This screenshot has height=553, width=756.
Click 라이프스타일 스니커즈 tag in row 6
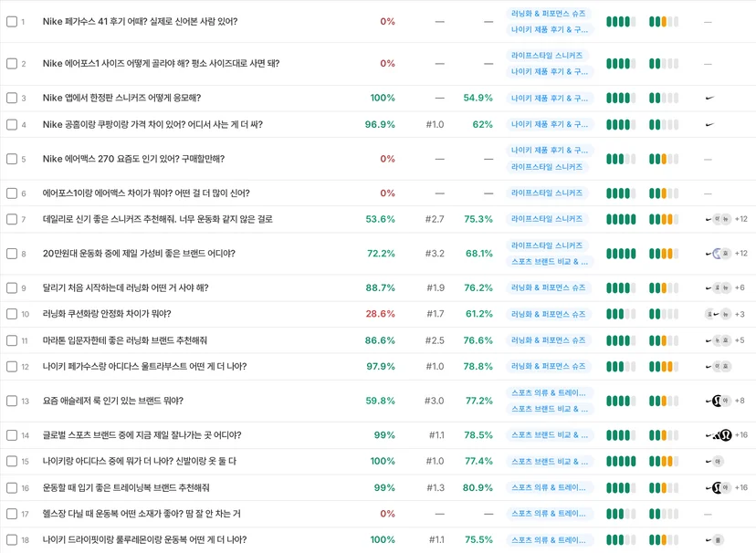click(547, 193)
